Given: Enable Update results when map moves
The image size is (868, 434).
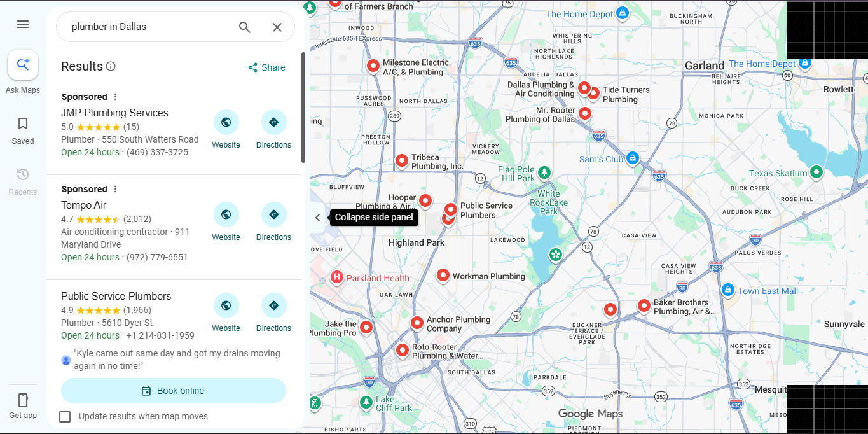Looking at the screenshot, I should coord(65,417).
